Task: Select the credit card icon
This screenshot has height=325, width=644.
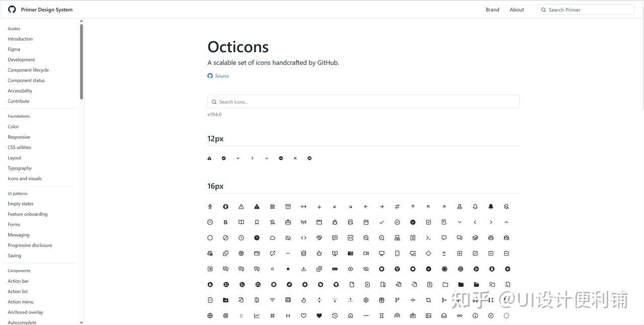Action: [x=257, y=254]
